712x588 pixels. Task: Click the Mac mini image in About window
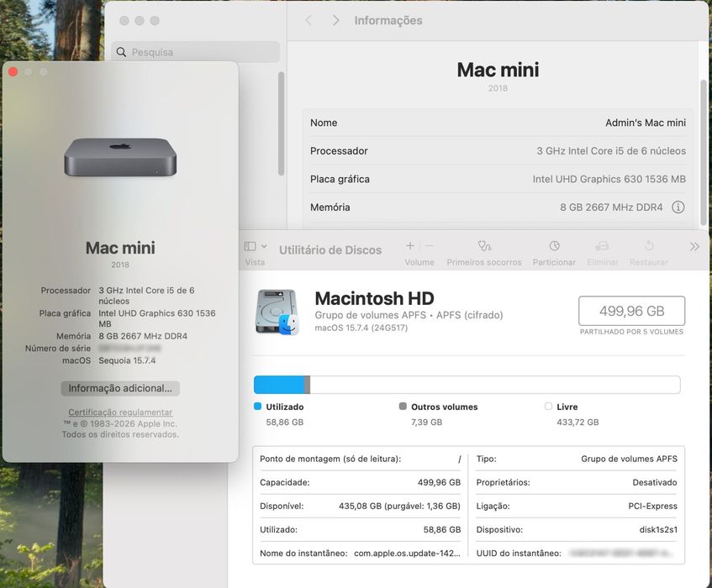pos(120,157)
